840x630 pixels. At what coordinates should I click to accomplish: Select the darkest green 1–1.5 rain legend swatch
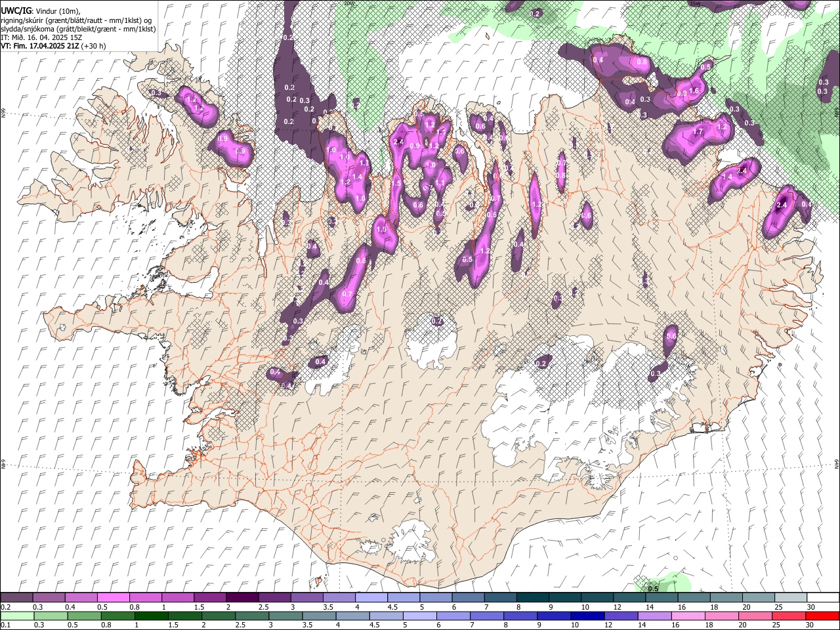point(151,616)
